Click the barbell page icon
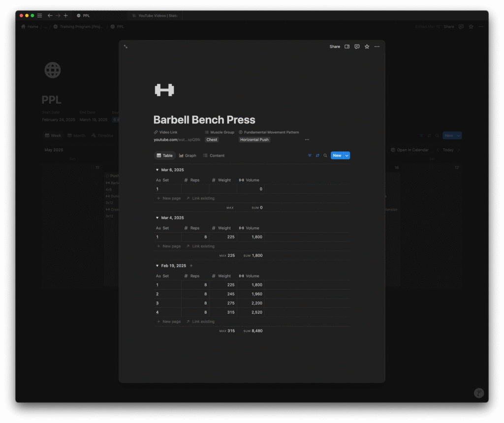Screen dimensions: 504x423 [x=164, y=90]
